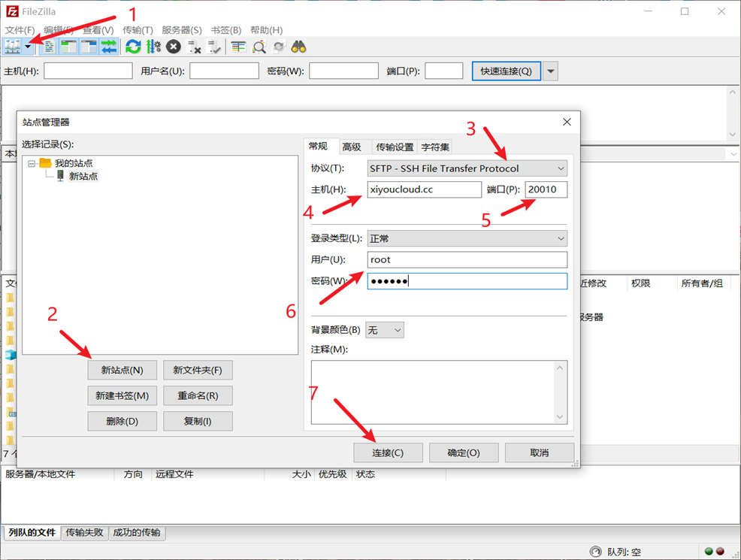
Task: Click the host field containing xiyoucloud.cc
Action: [425, 189]
